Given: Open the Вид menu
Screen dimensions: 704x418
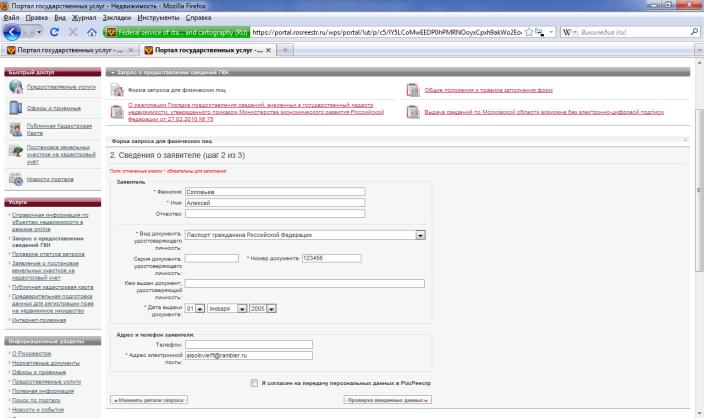Looking at the screenshot, I should point(60,18).
